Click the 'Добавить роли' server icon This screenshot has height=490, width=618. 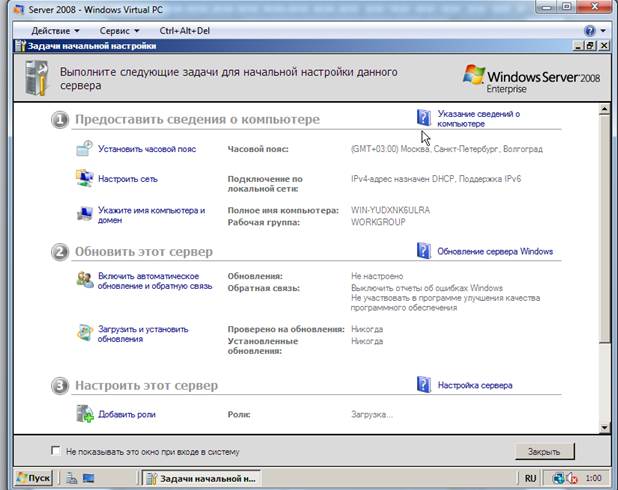pos(84,414)
